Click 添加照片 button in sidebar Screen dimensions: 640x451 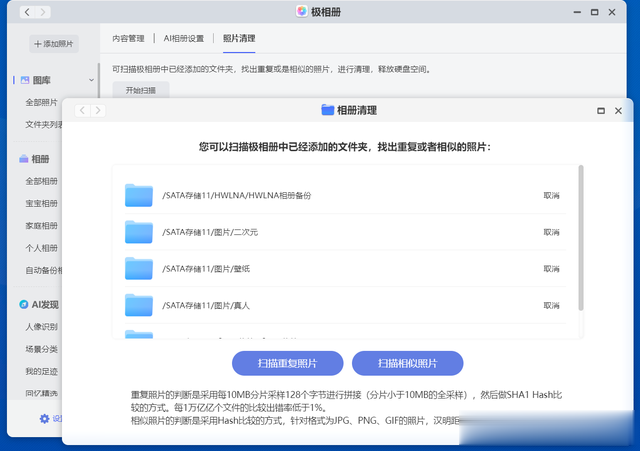[x=54, y=44]
